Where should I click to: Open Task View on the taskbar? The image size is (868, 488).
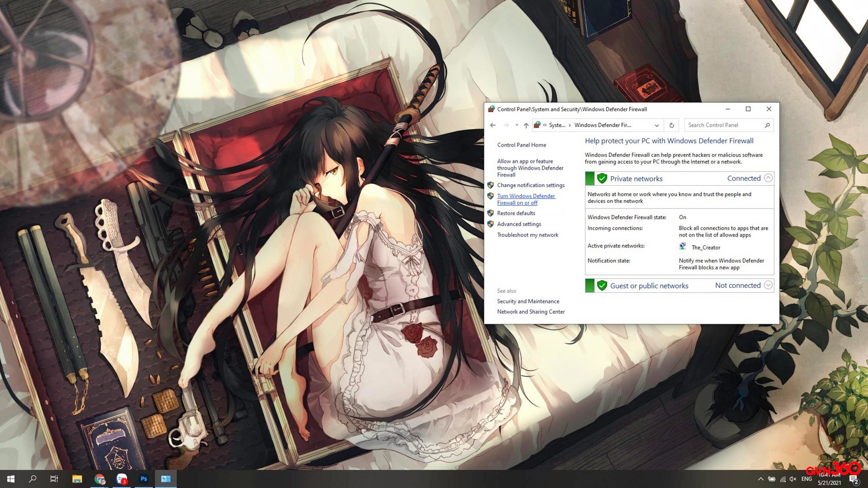pos(54,479)
